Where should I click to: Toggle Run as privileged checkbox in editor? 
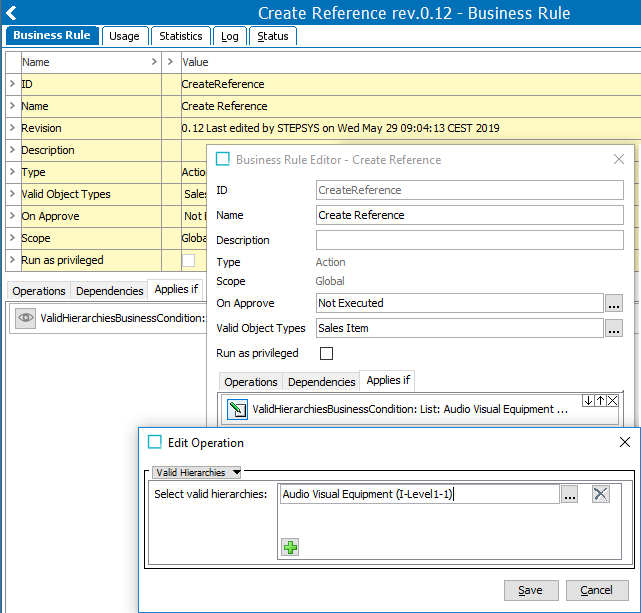(x=326, y=353)
